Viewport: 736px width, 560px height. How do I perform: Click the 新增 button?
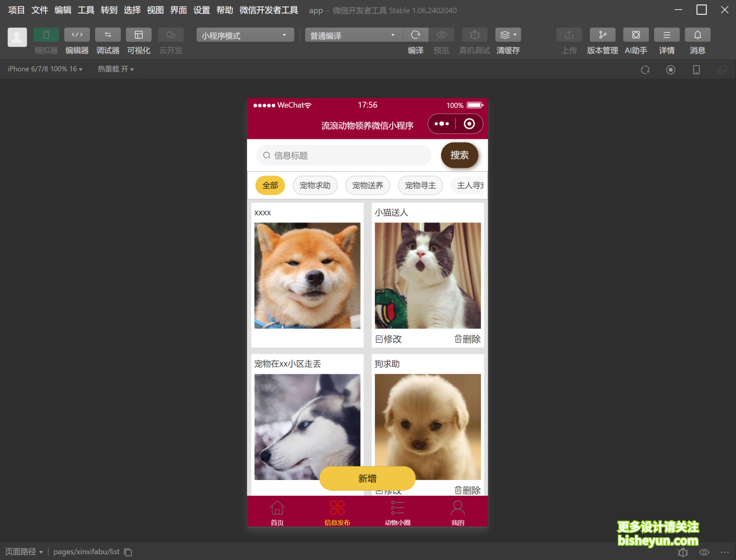[367, 478]
